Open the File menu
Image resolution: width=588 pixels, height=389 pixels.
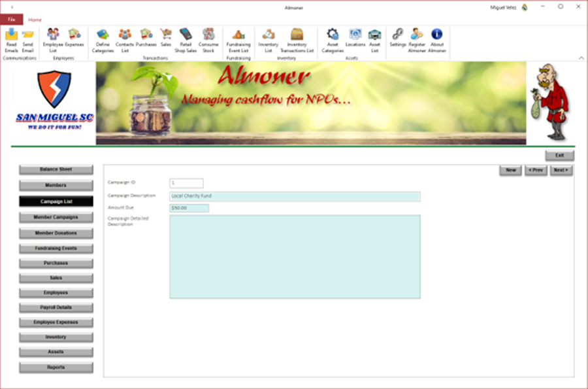tap(12, 20)
